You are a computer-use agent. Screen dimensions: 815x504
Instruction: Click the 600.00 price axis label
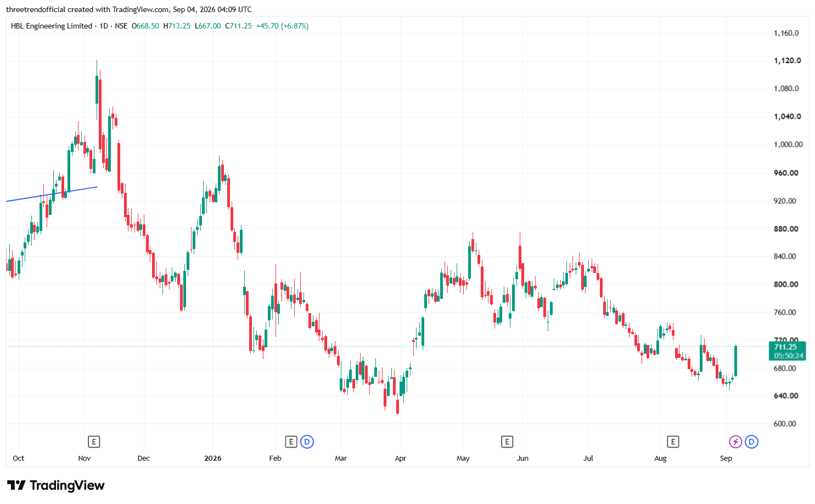(785, 423)
